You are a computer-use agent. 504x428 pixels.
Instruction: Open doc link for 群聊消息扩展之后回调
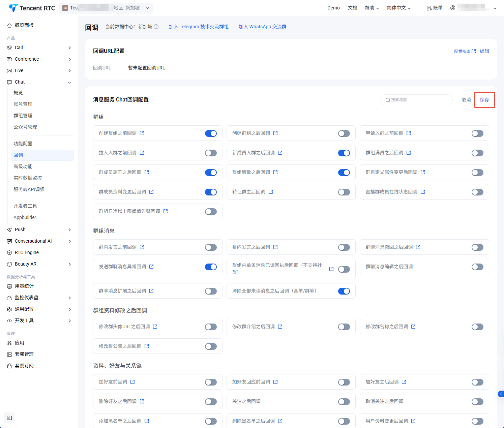coord(151,291)
